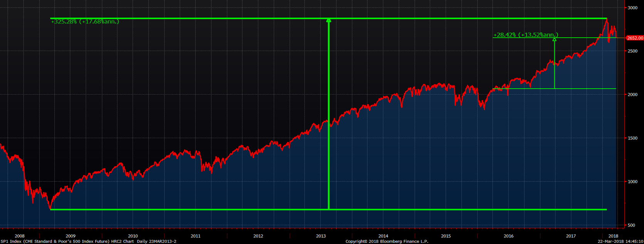Click the 2016 year label on time axis
This screenshot has height=244, width=644.
[x=508, y=236]
